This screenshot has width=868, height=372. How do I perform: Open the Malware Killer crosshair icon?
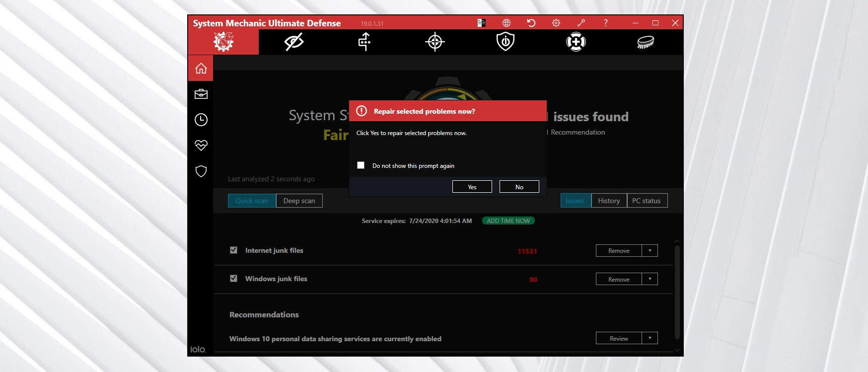[435, 42]
